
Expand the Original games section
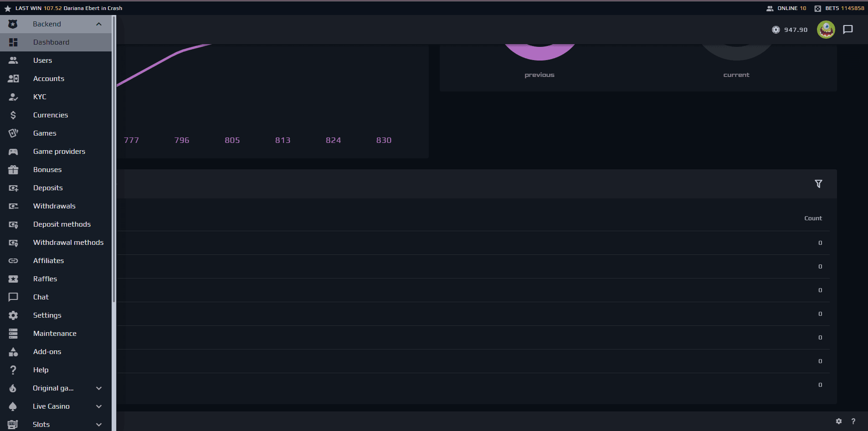point(99,388)
